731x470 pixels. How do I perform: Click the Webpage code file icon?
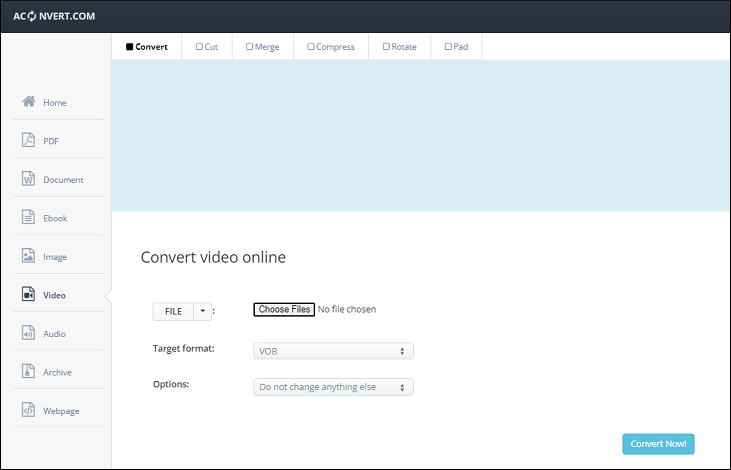(x=28, y=410)
